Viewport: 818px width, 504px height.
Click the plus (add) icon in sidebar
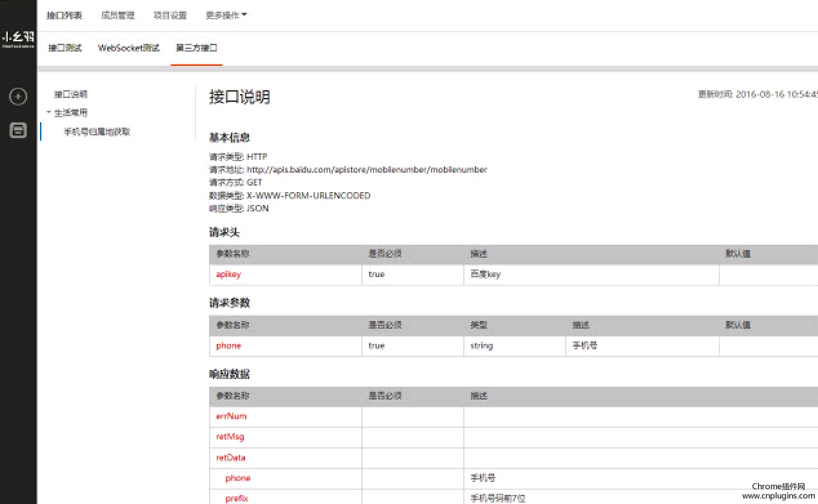(18, 97)
